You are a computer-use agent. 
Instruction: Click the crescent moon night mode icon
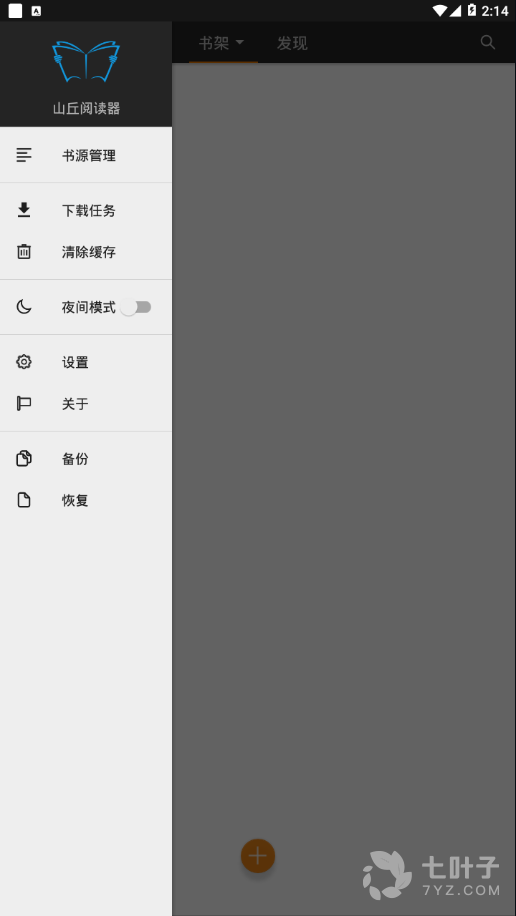point(24,307)
